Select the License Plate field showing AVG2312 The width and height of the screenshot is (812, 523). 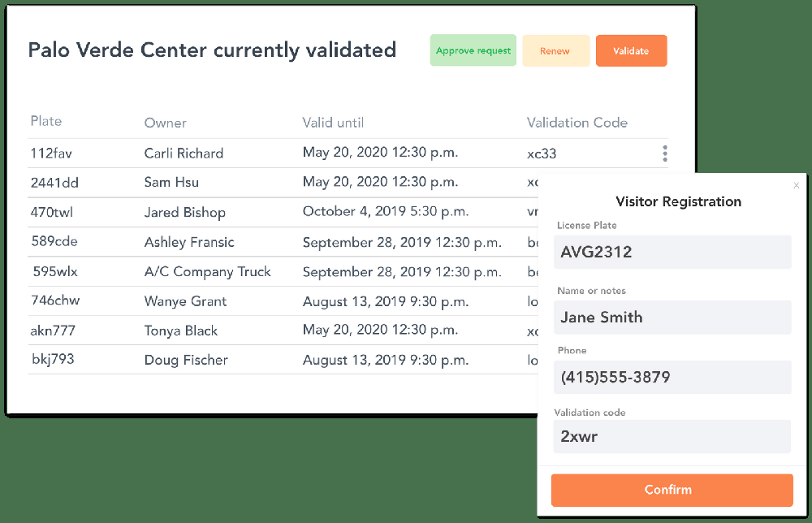click(x=672, y=252)
